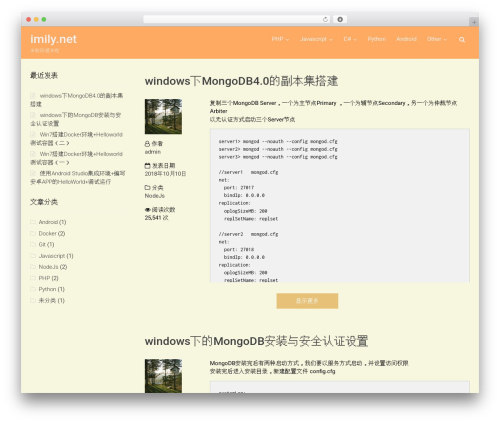This screenshot has width=500, height=423.
Task: Click first article's forest thumbnail image
Action: pos(163,116)
